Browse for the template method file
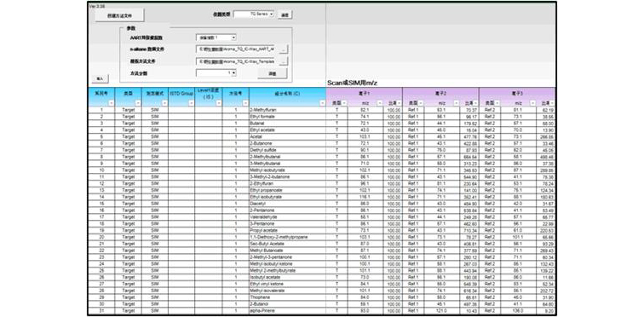 (x=284, y=61)
